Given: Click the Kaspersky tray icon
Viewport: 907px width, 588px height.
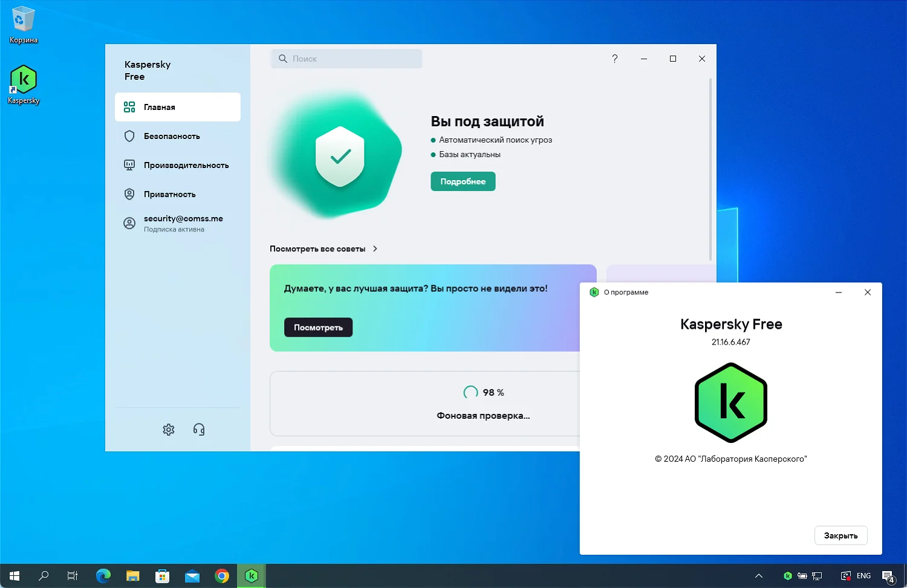Looking at the screenshot, I should coord(788,576).
